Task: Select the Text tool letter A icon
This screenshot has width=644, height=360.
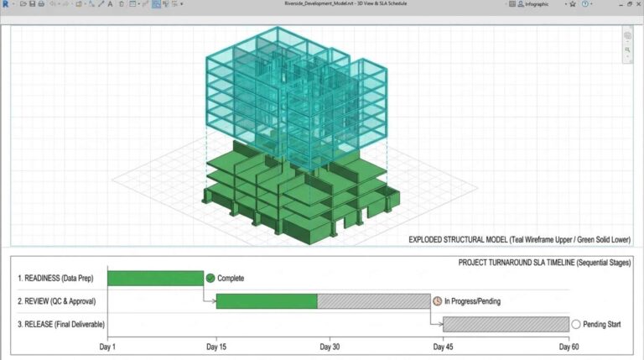Action: click(x=110, y=3)
